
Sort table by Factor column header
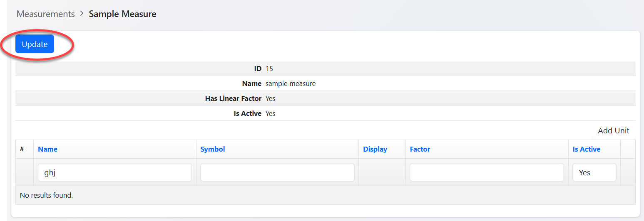tap(420, 149)
